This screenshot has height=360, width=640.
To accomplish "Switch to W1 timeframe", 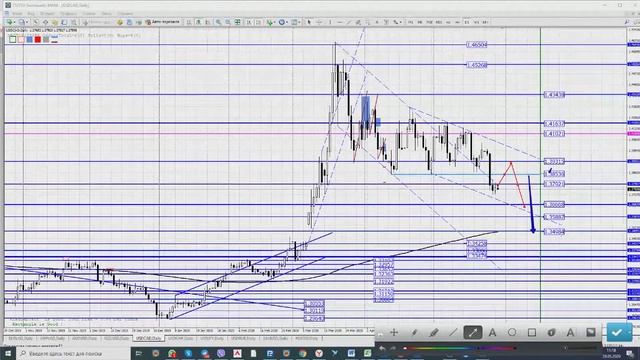I will [x=476, y=22].
